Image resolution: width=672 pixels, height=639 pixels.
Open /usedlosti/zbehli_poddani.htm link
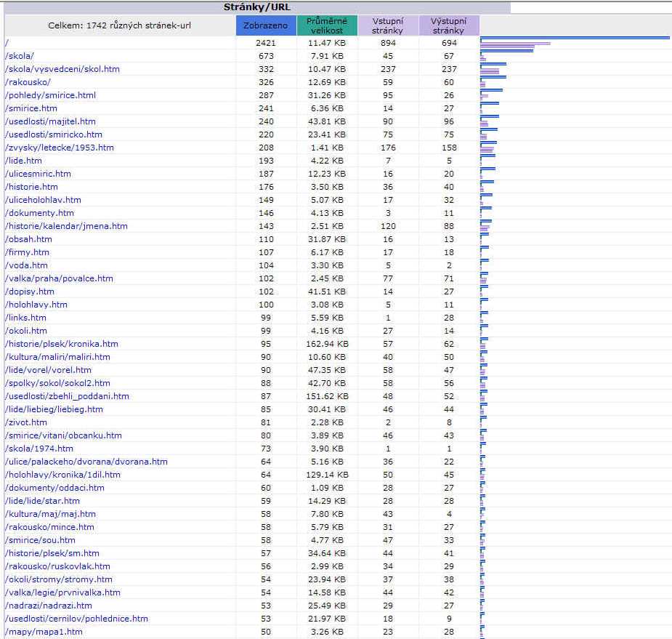point(67,396)
